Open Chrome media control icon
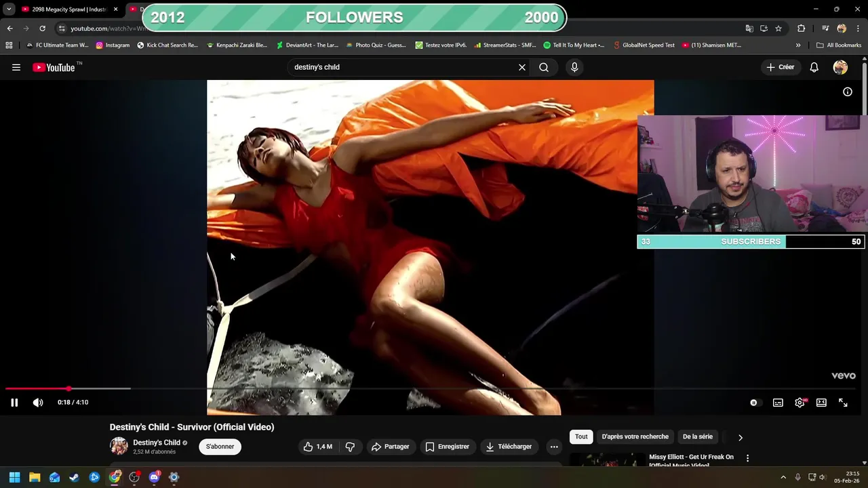The height and width of the screenshot is (488, 868). 825,28
